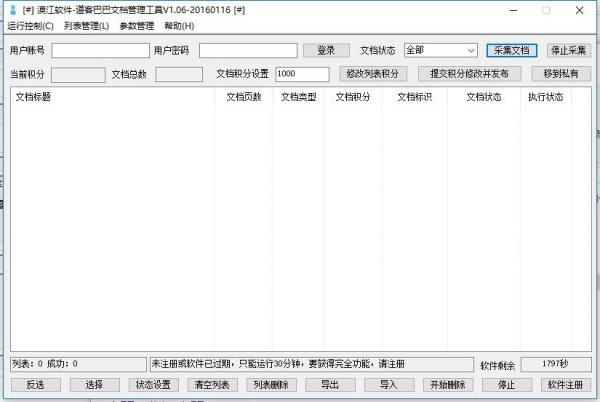
Task: Click the 修改列表积分 button
Action: pyautogui.click(x=374, y=74)
